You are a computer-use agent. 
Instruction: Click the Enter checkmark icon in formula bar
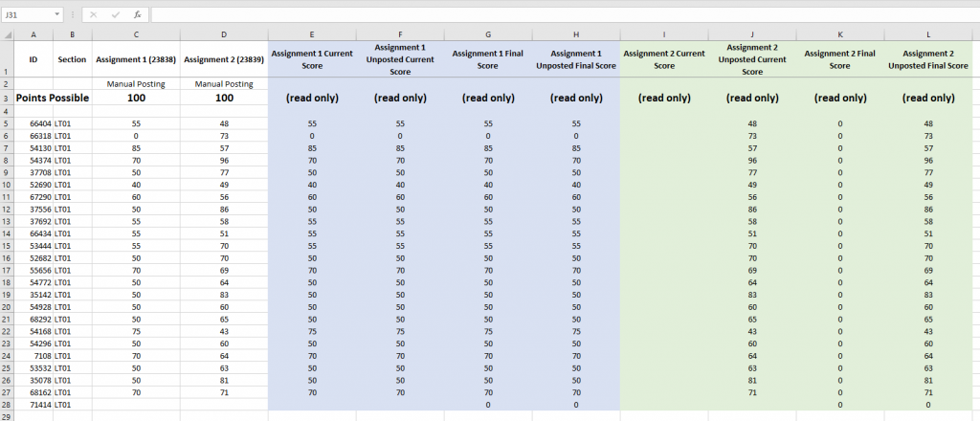(x=118, y=15)
